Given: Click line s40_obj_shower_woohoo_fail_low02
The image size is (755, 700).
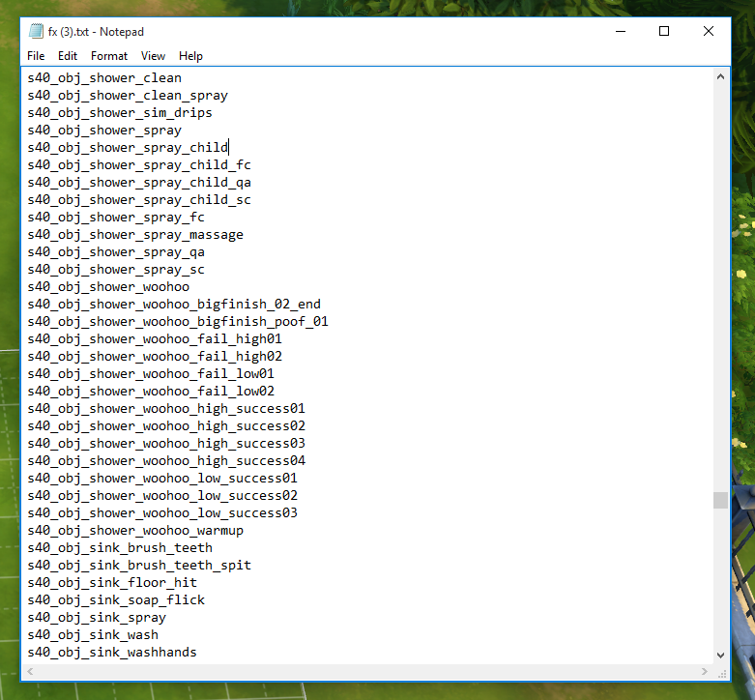Looking at the screenshot, I should pyautogui.click(x=151, y=391).
